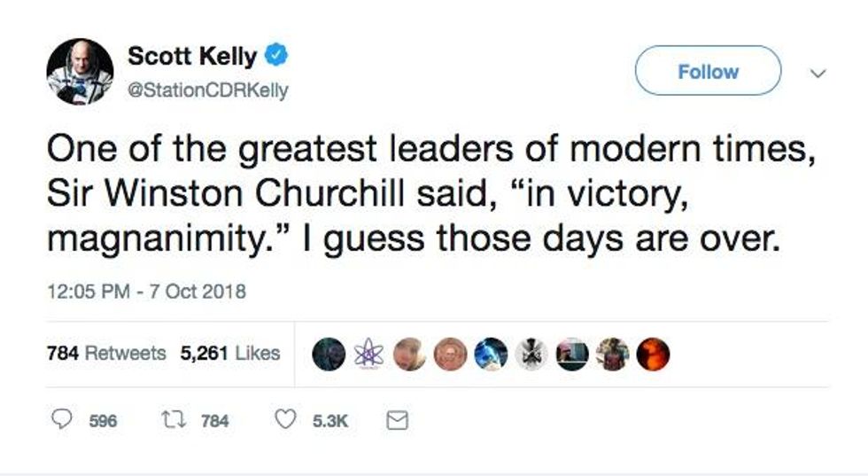Image resolution: width=868 pixels, height=476 pixels.
Task: Click the blue verified badge
Action: coord(275,57)
